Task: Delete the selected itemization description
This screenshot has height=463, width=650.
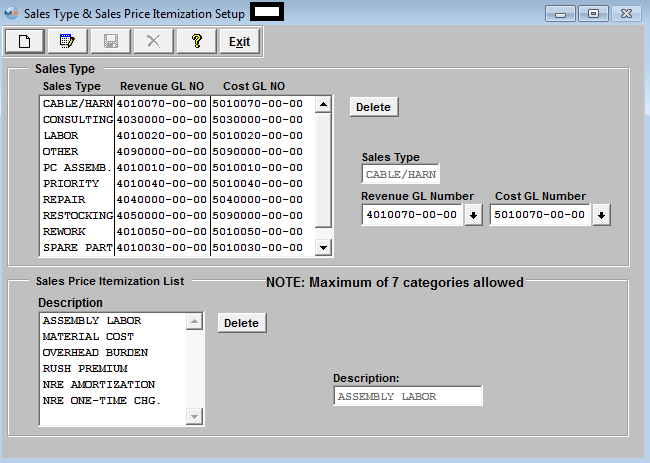Action: (x=242, y=323)
